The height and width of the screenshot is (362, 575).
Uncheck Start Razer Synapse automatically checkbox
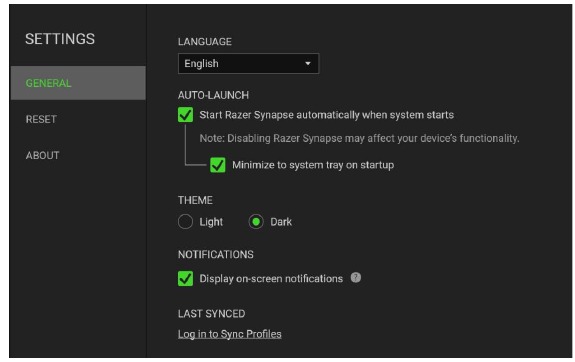pyautogui.click(x=185, y=115)
